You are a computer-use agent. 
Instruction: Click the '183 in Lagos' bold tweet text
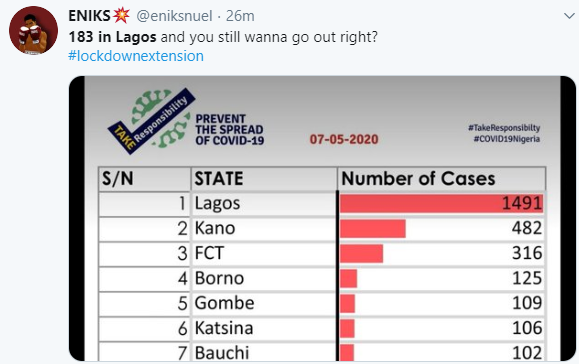(x=112, y=37)
